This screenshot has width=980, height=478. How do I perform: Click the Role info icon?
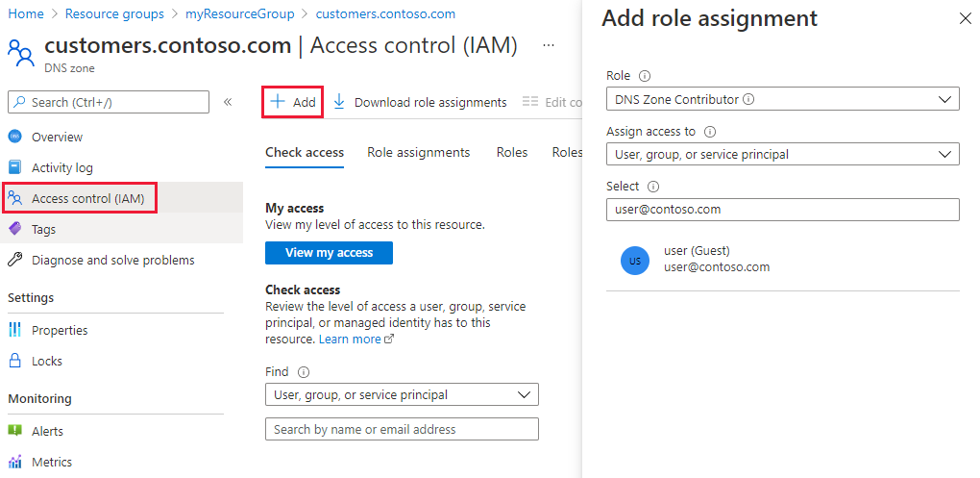coord(645,76)
